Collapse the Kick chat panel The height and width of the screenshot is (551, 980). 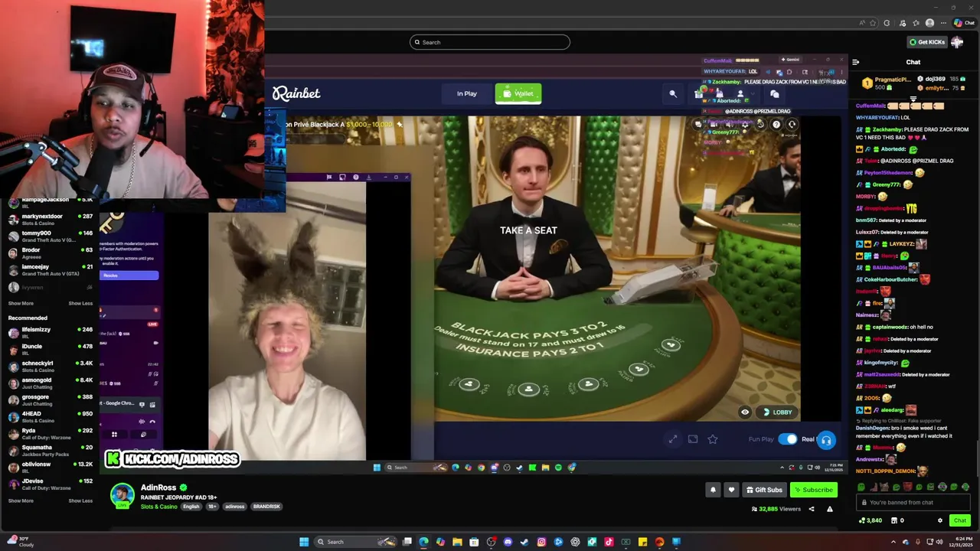coord(855,62)
